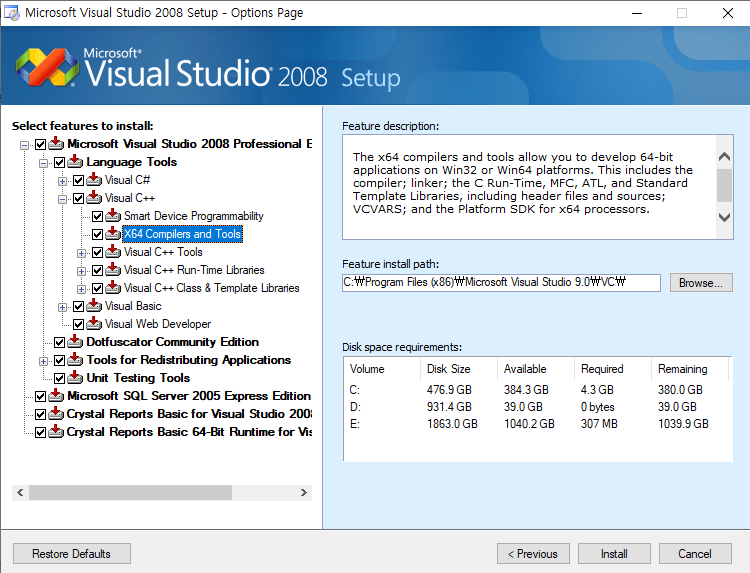Select Smart Device Programmability item
The width and height of the screenshot is (750, 573).
pos(194,216)
